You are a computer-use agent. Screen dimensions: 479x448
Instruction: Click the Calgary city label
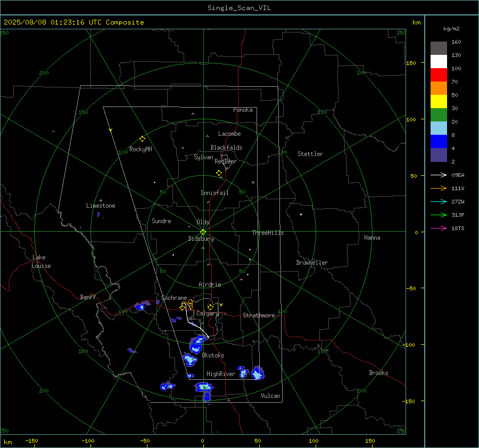tap(208, 313)
